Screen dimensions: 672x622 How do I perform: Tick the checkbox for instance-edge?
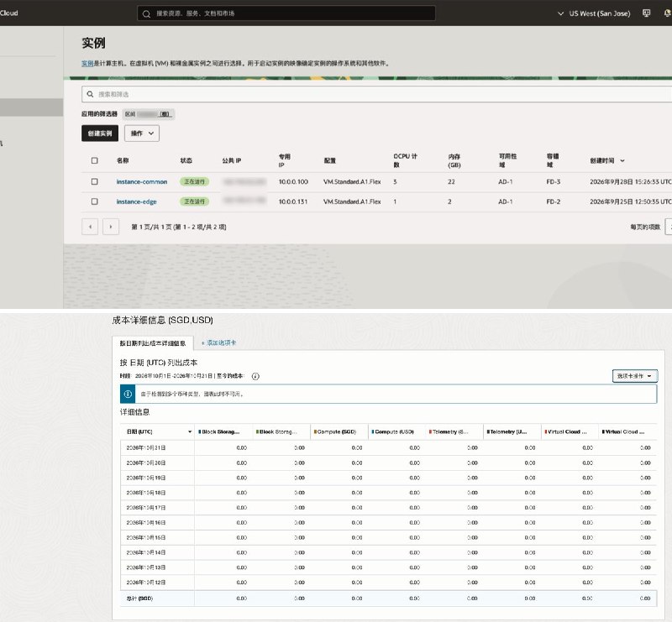(95, 201)
